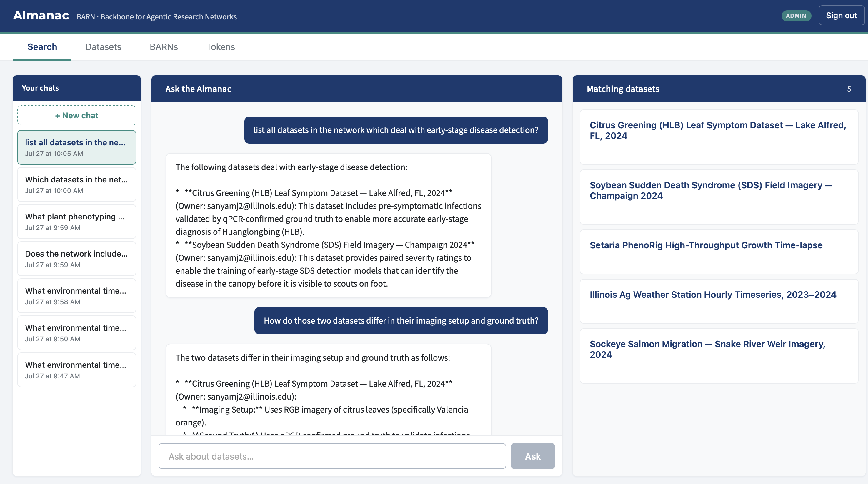Viewport: 868px width, 484px height.
Task: Open Soybean Sudden Death Syndrome Field Imagery card
Action: click(719, 197)
